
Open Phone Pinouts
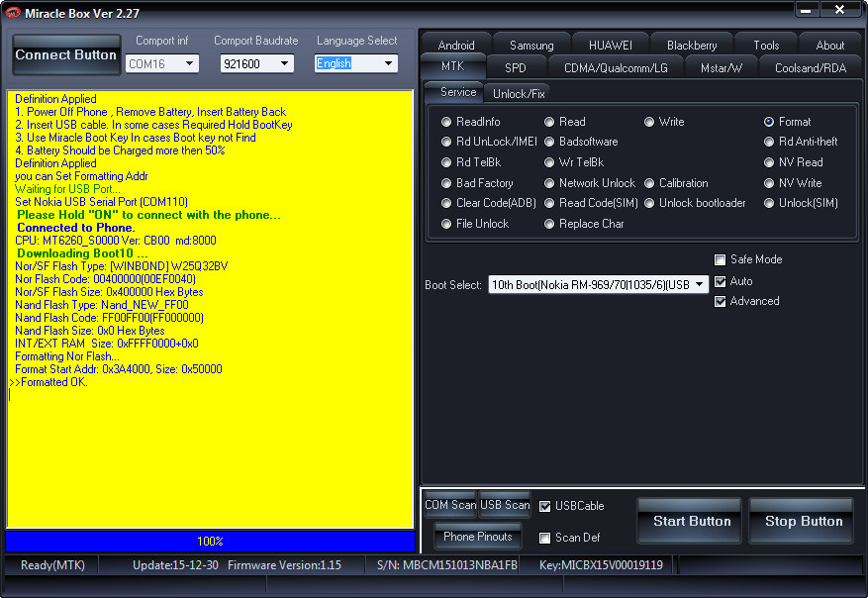[478, 537]
